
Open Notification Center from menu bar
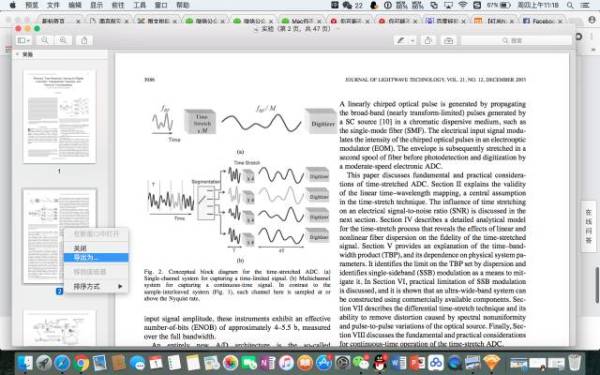585,5
